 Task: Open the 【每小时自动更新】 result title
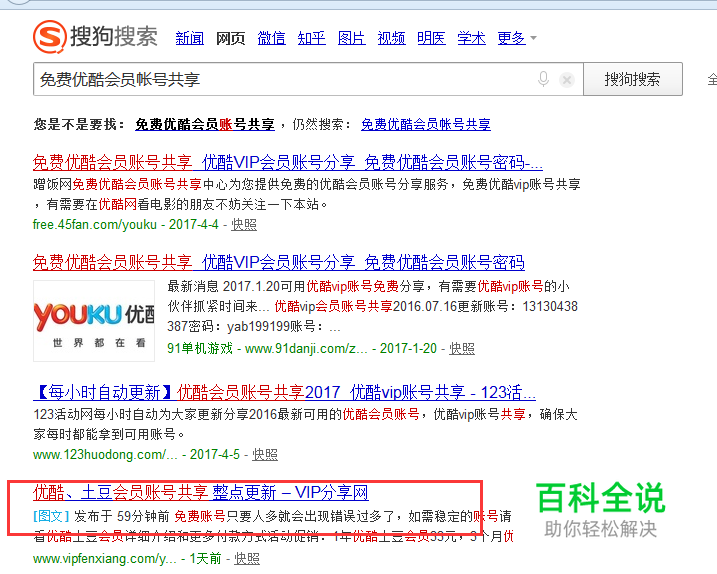coord(284,392)
